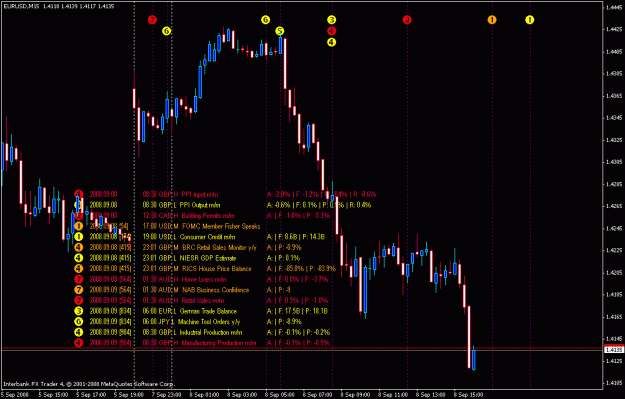625x399 pixels.
Task: Click the 1.4305 price axis label
Action: click(614, 162)
